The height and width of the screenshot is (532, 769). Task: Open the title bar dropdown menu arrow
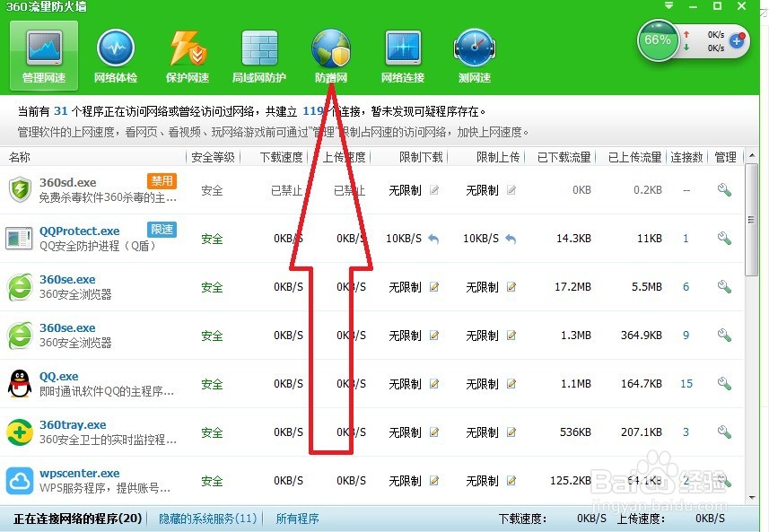pos(669,6)
